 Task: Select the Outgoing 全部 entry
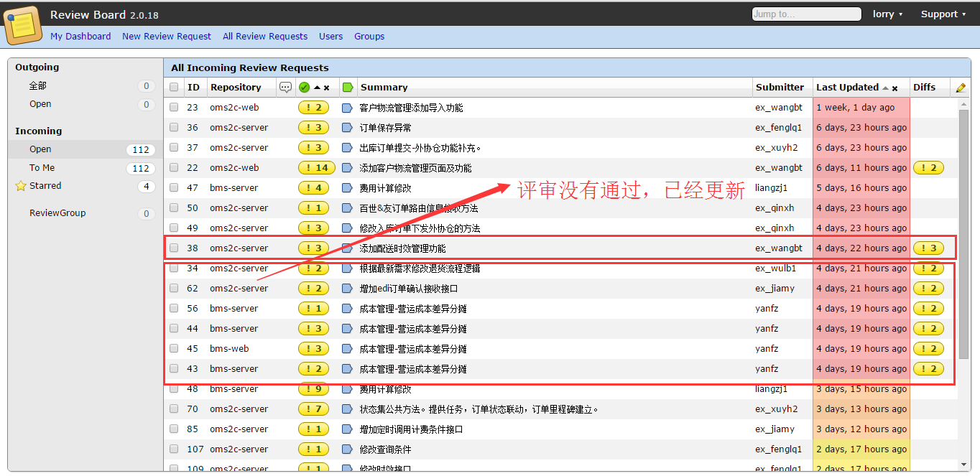[86, 86]
